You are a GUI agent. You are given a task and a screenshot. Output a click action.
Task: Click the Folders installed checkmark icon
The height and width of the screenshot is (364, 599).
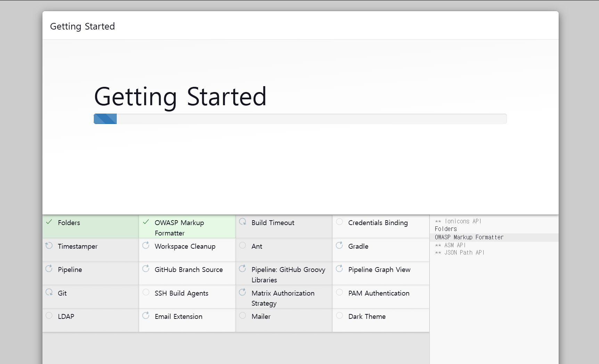tap(49, 222)
